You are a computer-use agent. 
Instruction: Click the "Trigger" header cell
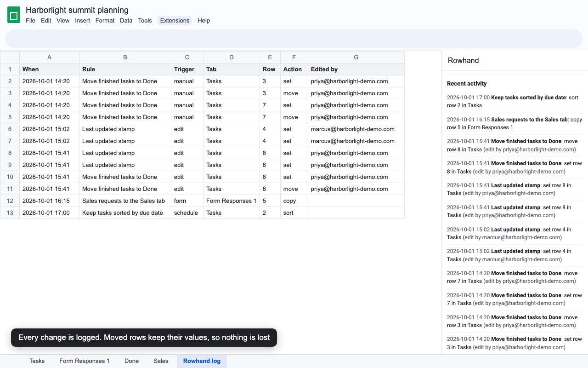(187, 69)
